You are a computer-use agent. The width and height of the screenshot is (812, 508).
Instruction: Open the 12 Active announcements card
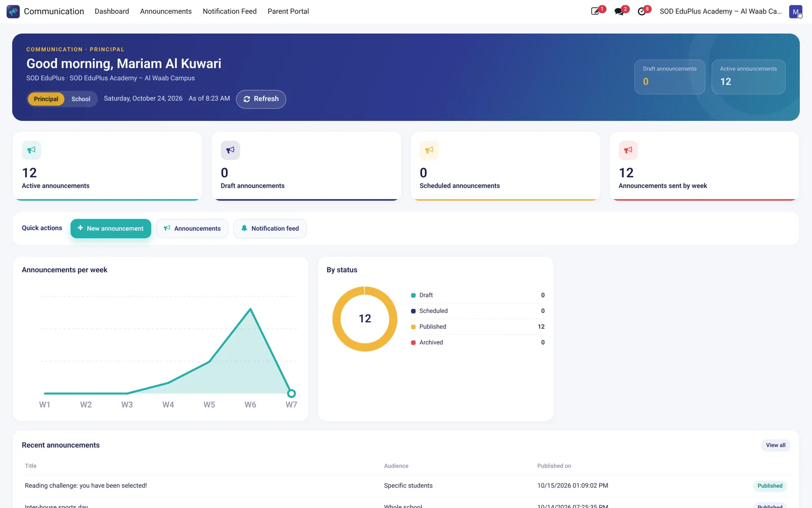click(x=108, y=166)
